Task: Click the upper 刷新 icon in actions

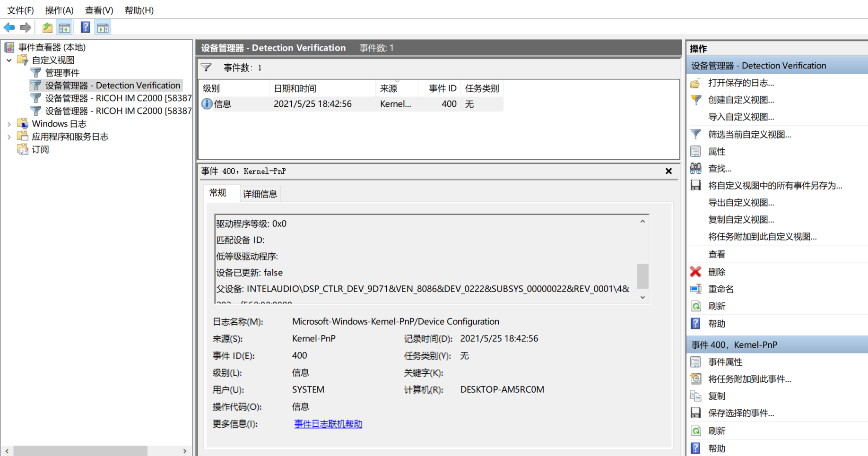Action: [x=695, y=306]
